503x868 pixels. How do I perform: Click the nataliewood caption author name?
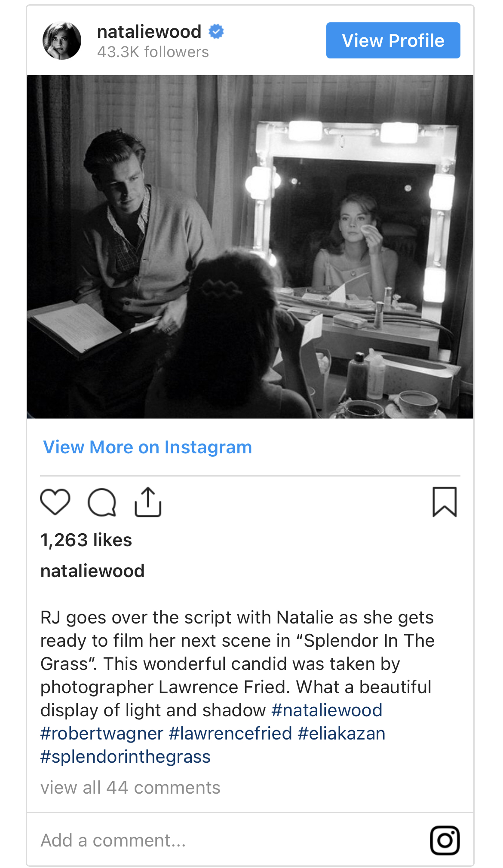pyautogui.click(x=92, y=571)
